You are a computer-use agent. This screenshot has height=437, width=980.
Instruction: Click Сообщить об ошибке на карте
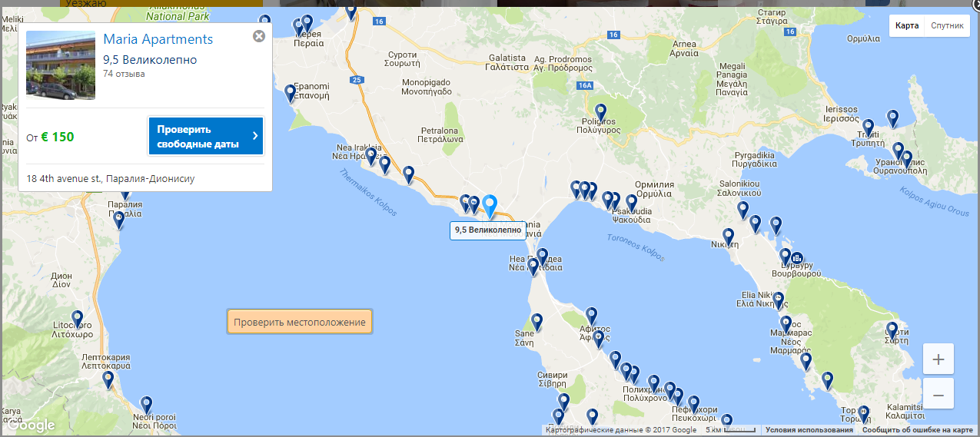917,430
